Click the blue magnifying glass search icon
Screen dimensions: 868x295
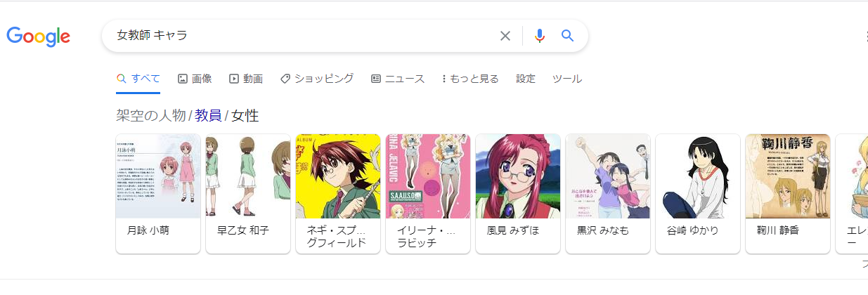click(x=568, y=36)
